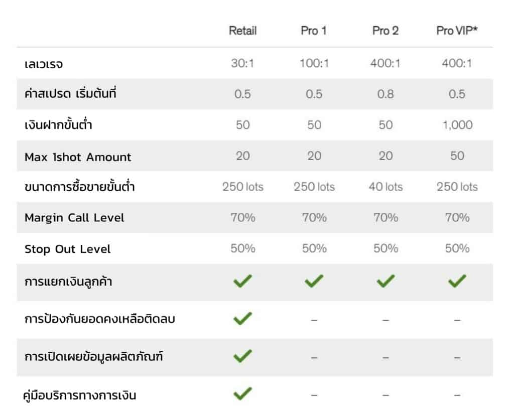Click the Pro 2 0.8 spread value
Viewport: 514px width, 420px height.
[385, 94]
